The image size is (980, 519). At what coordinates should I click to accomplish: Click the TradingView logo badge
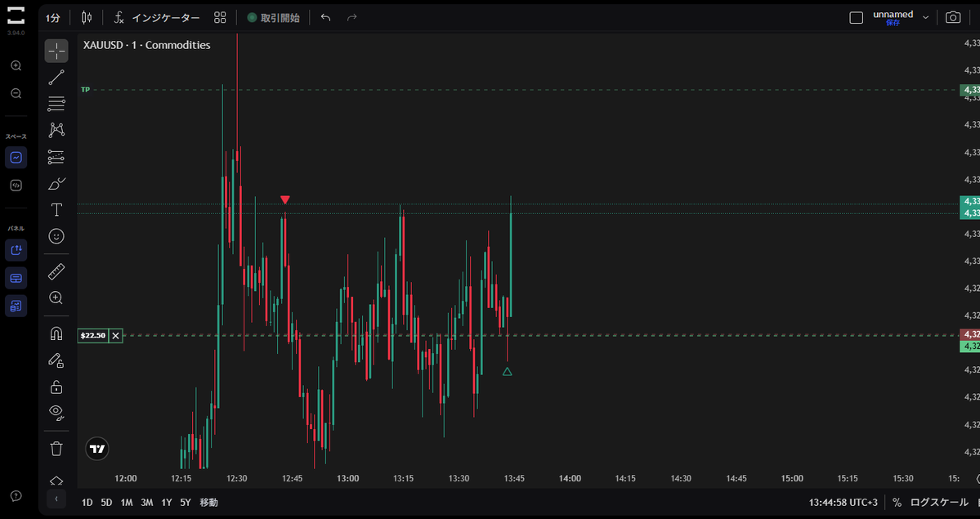(97, 449)
